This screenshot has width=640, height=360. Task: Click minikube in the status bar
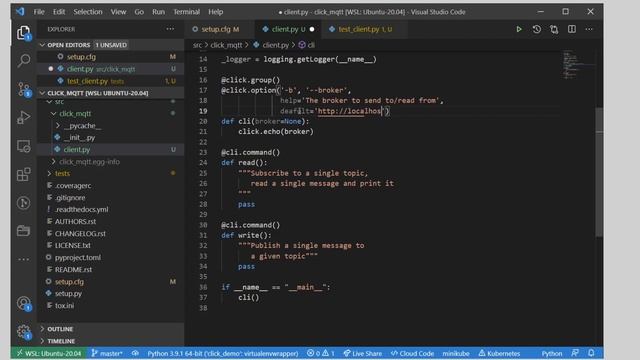tap(456, 353)
